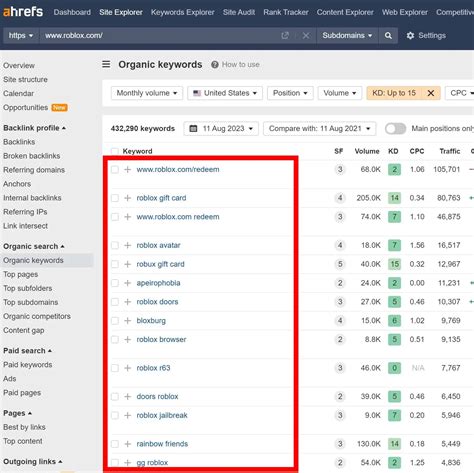Remove the KD: Up to 15 filter
The width and height of the screenshot is (474, 473).
point(431,93)
